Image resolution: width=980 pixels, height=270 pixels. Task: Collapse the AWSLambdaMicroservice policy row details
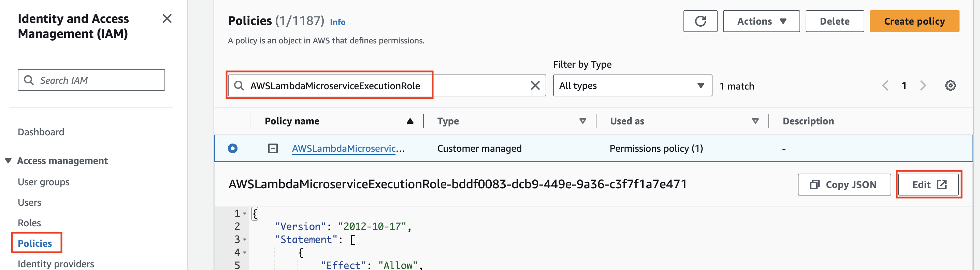[273, 148]
